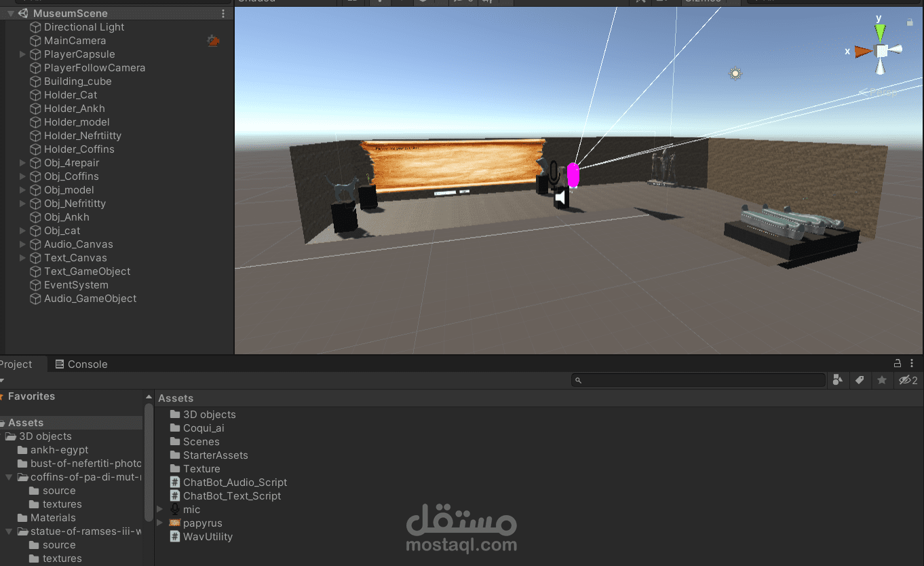The width and height of the screenshot is (924, 566).
Task: Collapse the MuseumScene hierarchy
Action: 11,14
